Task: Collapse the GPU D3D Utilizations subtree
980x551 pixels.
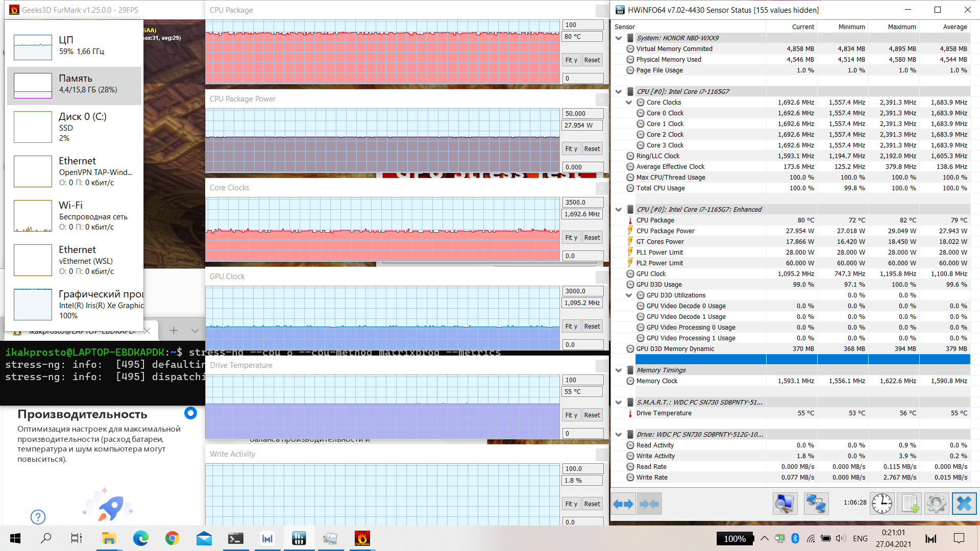Action: (629, 295)
